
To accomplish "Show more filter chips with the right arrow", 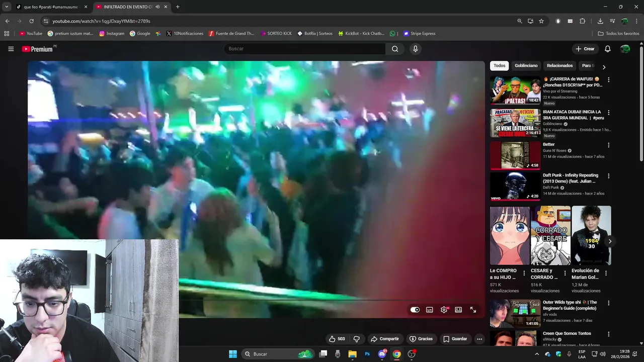I will [x=604, y=67].
